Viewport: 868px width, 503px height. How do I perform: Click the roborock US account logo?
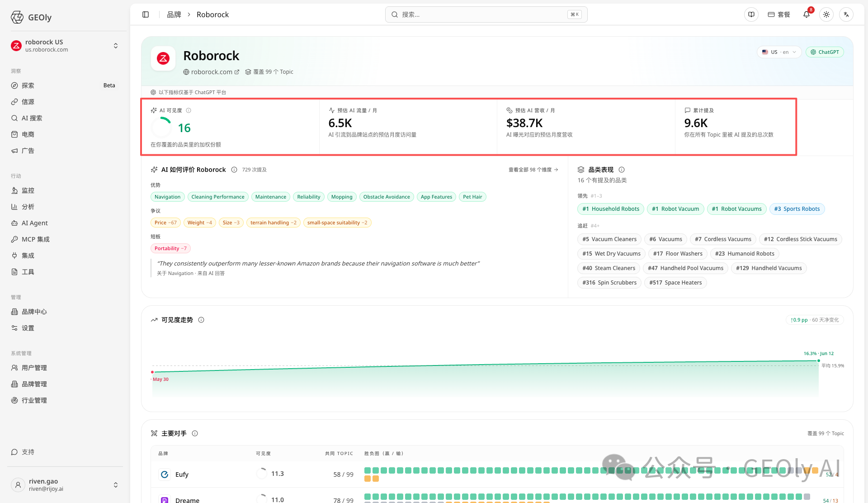click(16, 46)
